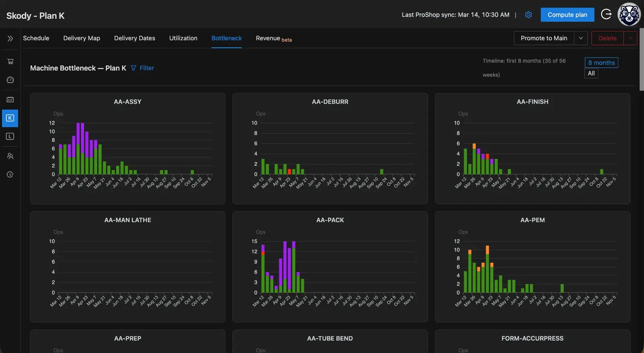
Task: Click the funnel Filter icon
Action: click(x=134, y=68)
